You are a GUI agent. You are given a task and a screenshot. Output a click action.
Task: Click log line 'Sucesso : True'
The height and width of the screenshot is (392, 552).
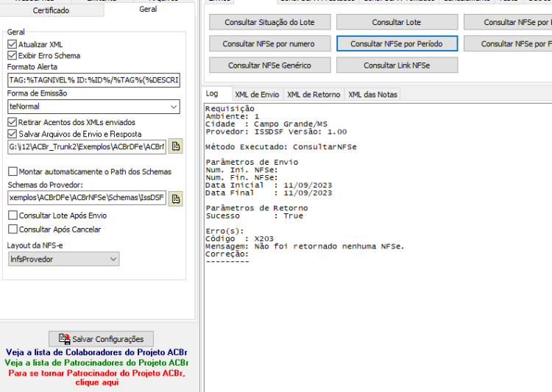pos(254,216)
